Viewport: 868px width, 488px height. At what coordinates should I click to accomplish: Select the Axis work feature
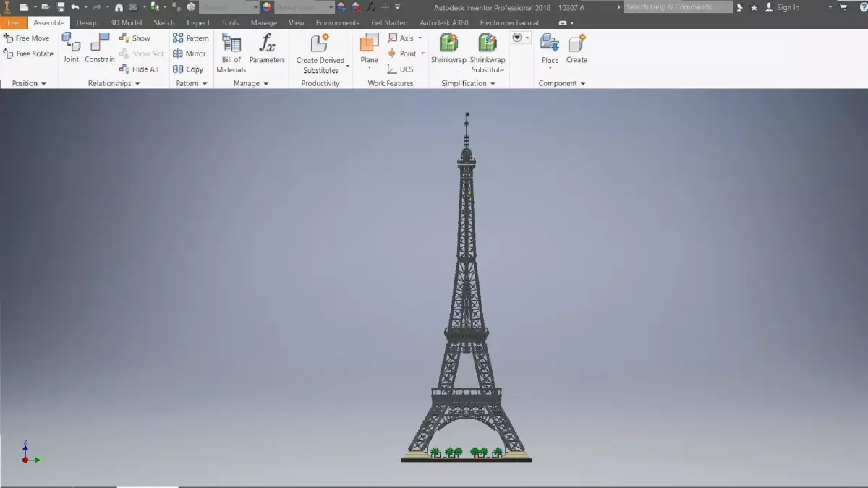point(401,38)
